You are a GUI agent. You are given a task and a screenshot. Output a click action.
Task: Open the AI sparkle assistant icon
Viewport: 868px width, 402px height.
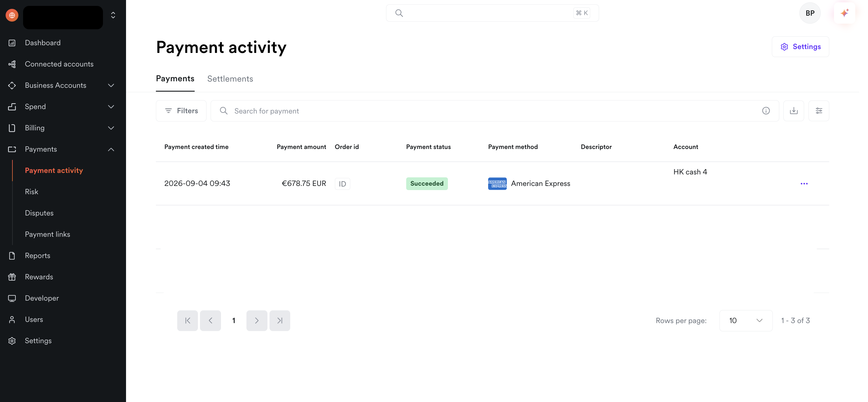coord(844,13)
